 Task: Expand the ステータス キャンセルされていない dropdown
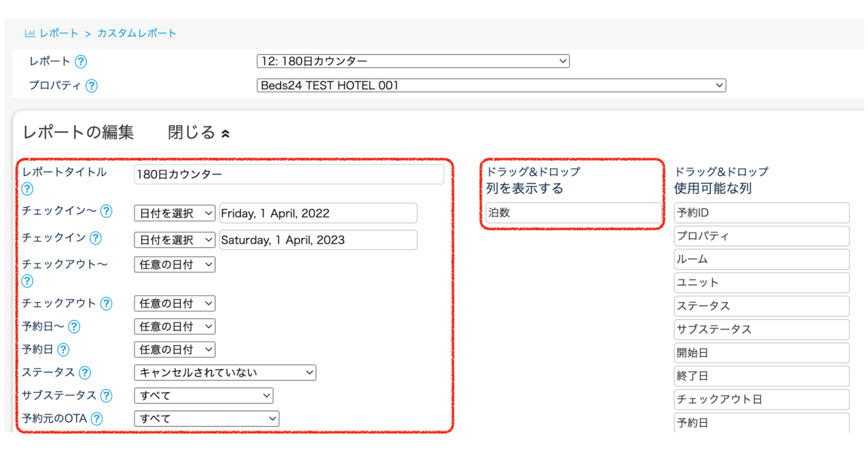(225, 373)
